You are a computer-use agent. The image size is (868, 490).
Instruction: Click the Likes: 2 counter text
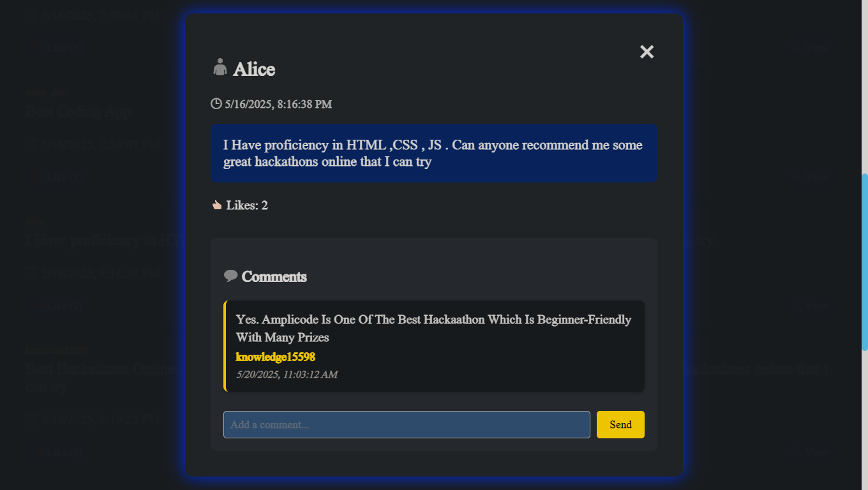pyautogui.click(x=247, y=205)
